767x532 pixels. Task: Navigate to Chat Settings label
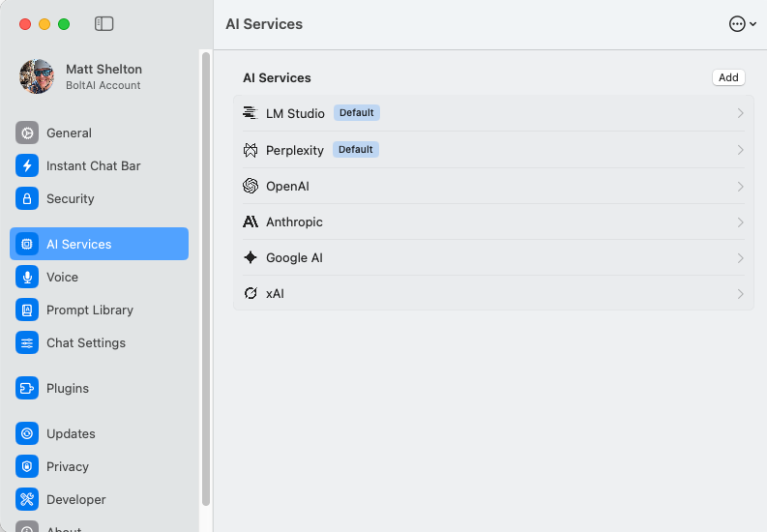pos(86,342)
